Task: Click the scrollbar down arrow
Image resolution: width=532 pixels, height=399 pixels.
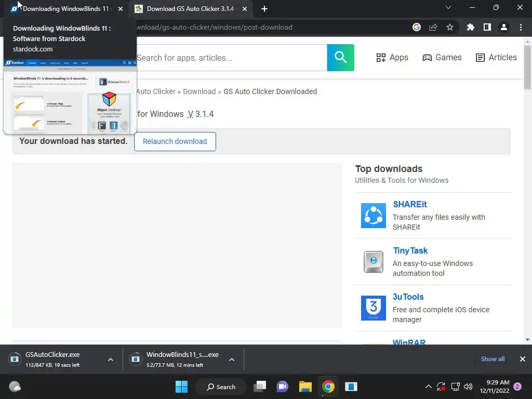Action: [527, 340]
